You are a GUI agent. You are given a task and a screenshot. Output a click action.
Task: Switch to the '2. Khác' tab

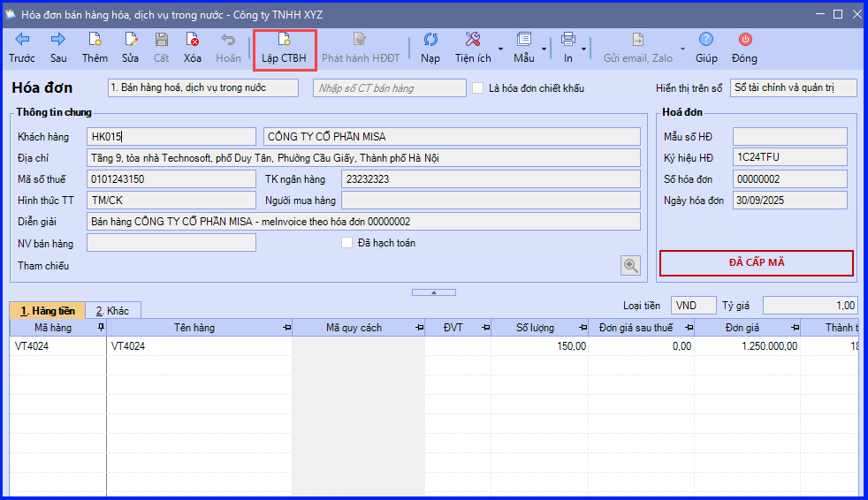click(x=113, y=311)
